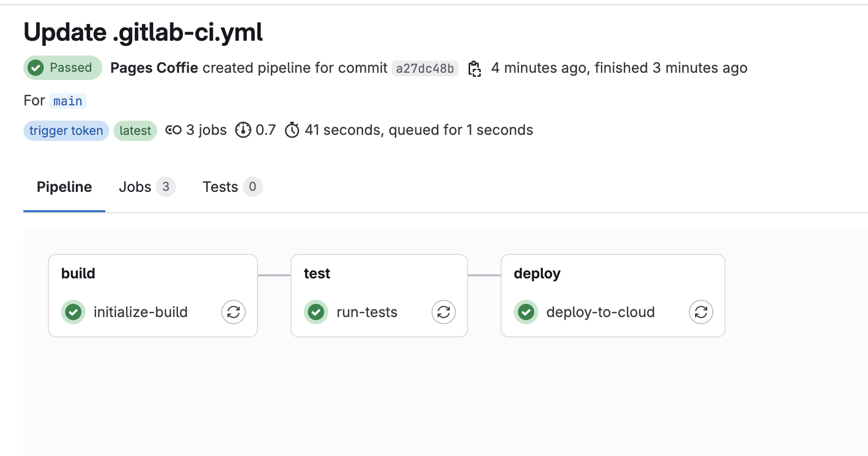Click the Passed pipeline status badge
868x456 pixels.
(63, 68)
